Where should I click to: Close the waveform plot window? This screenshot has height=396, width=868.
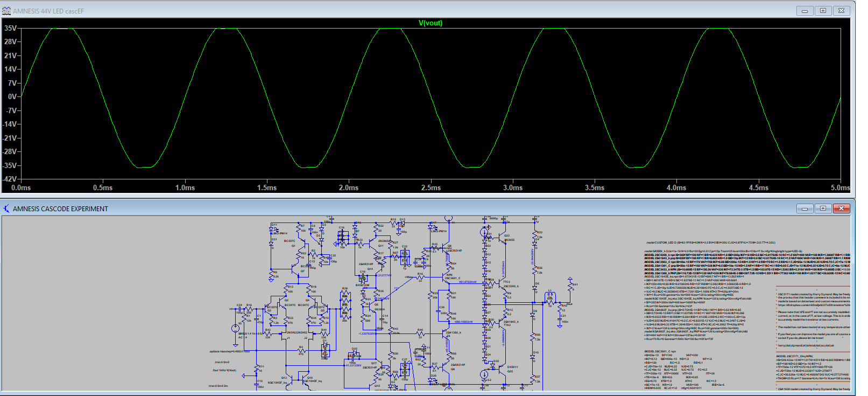(841, 11)
